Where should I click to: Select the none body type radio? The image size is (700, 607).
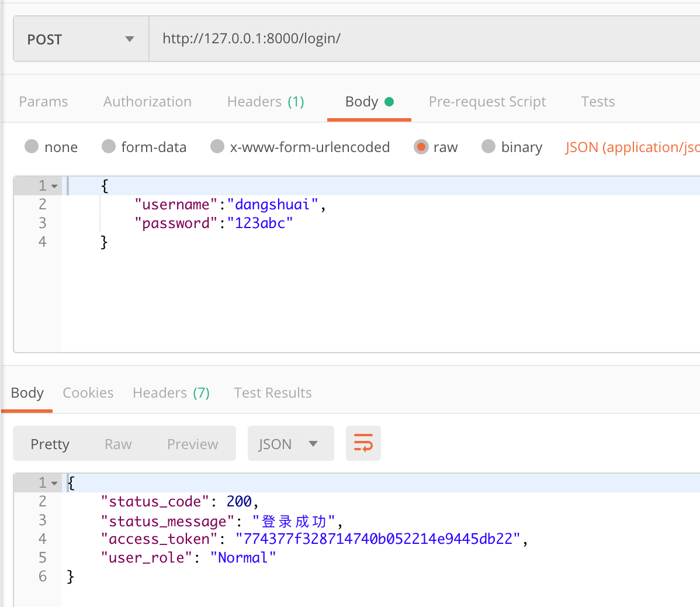(x=32, y=147)
